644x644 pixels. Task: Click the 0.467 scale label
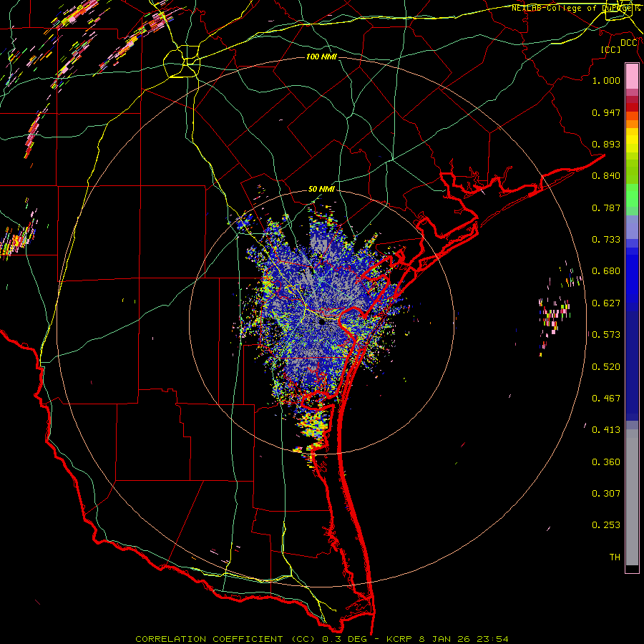(606, 399)
